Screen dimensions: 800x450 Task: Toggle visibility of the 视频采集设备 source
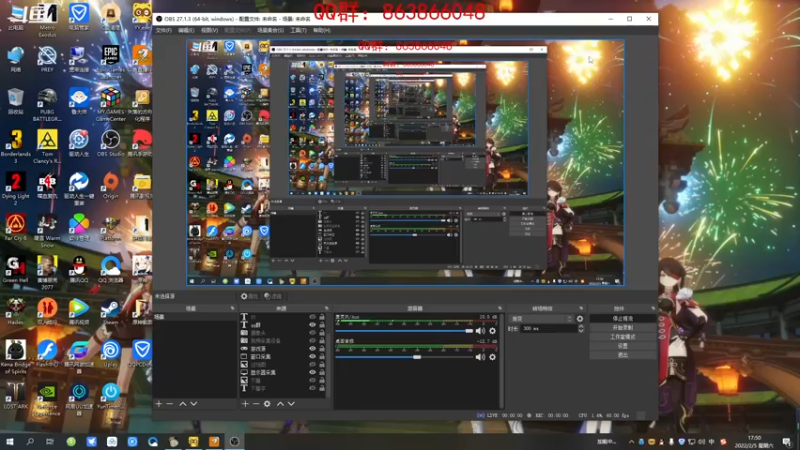[x=312, y=341]
